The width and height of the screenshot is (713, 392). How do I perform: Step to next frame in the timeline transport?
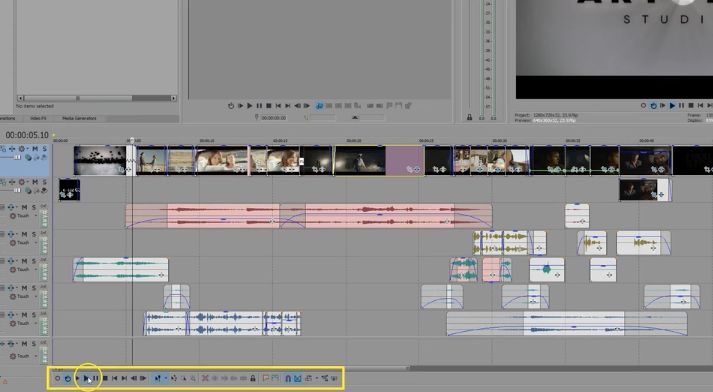[x=143, y=378]
